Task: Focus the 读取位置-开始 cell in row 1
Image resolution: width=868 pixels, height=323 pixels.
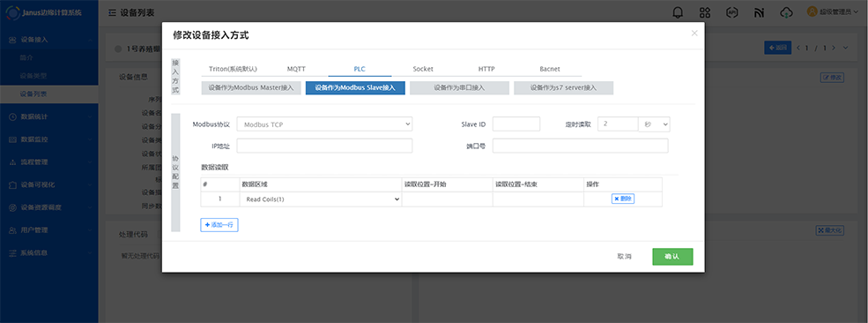Action: point(448,199)
